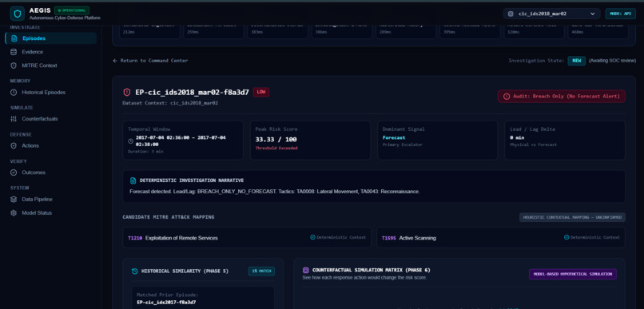Click the Threshold Exceeded text
Image resolution: width=644 pixels, height=309 pixels.
point(276,149)
